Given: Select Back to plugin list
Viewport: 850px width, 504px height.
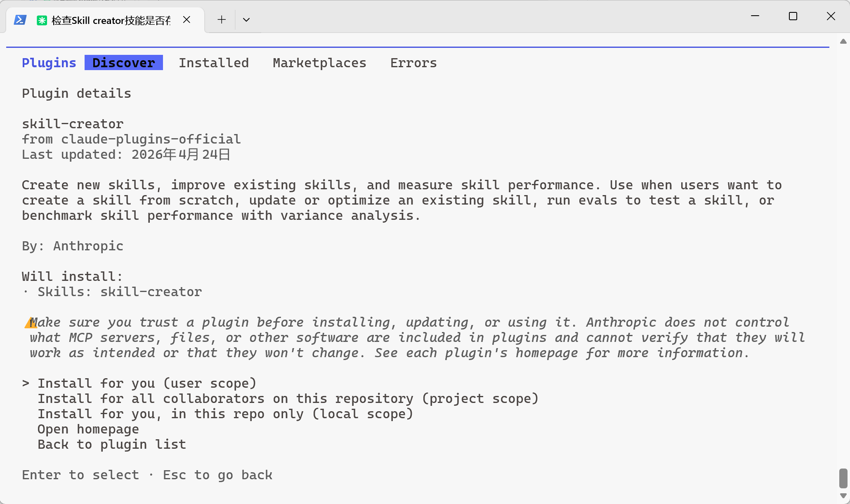Looking at the screenshot, I should tap(112, 444).
